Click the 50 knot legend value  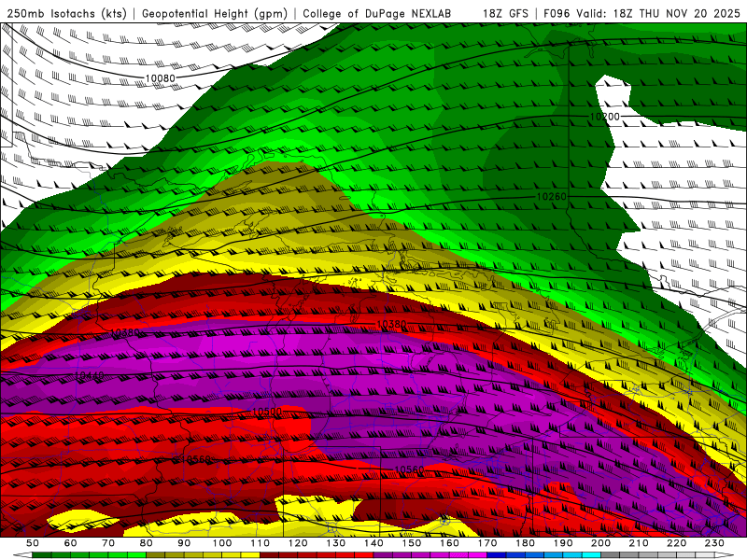33,543
